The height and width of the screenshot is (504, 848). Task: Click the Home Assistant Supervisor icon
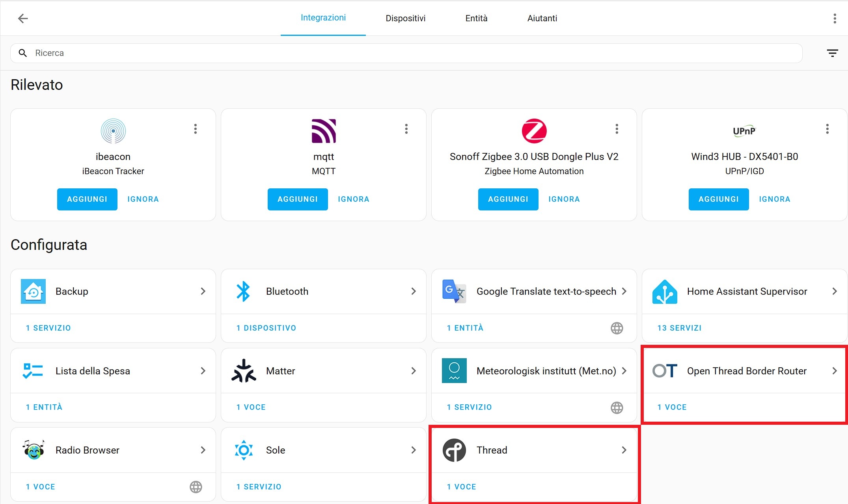[x=665, y=291]
